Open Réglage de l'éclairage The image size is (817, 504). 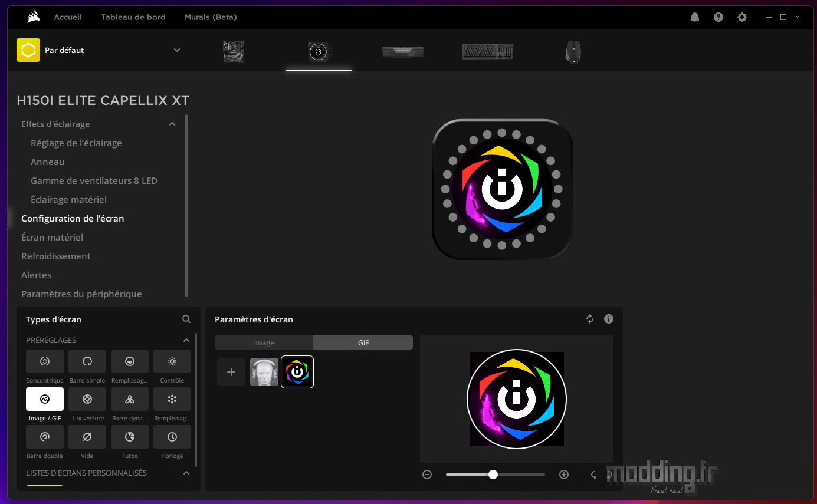76,143
